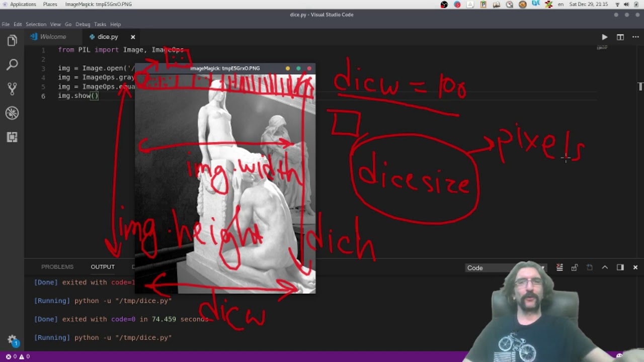Image resolution: width=644 pixels, height=362 pixels.
Task: Toggle the output scroll lock
Action: 574,267
